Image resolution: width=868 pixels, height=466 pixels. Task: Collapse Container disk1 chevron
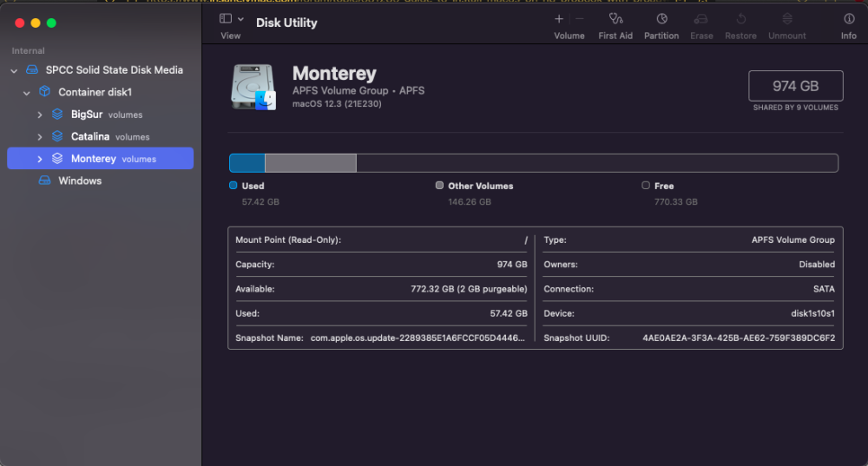27,93
